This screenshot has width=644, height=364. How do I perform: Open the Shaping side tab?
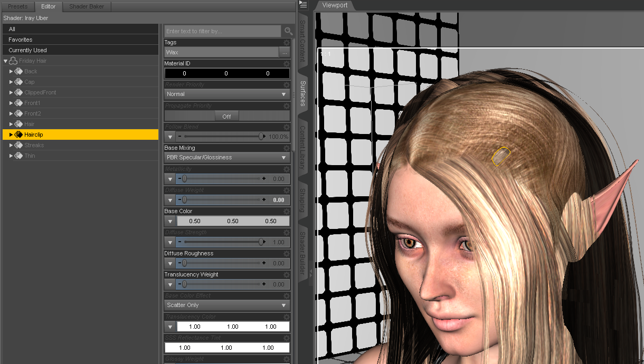303,199
